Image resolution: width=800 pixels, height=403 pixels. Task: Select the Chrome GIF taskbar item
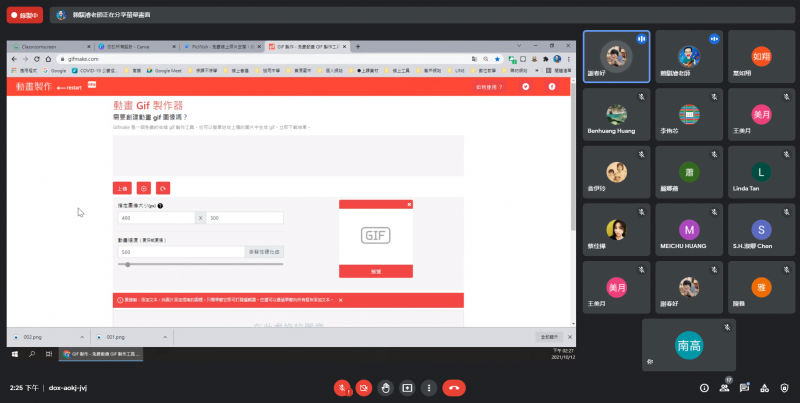101,354
